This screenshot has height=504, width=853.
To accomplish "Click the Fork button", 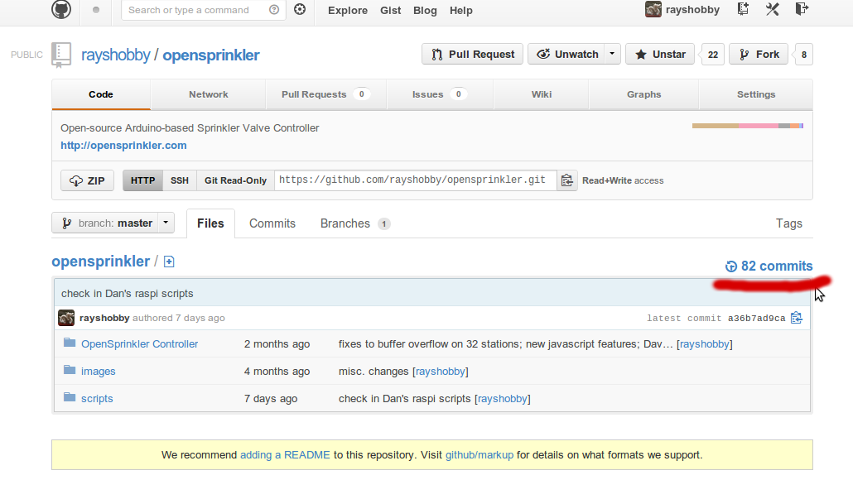I will 759,55.
